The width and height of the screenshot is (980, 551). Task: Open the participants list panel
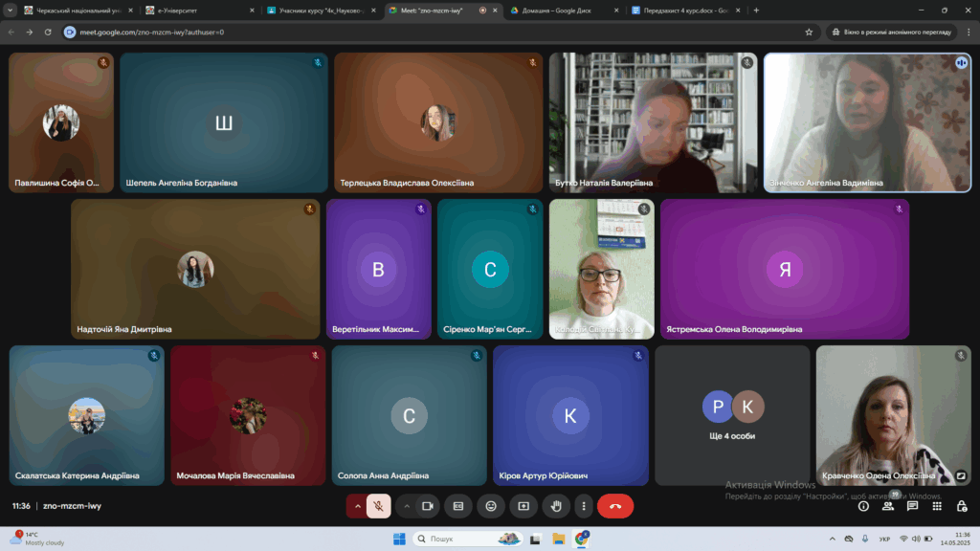point(888,506)
